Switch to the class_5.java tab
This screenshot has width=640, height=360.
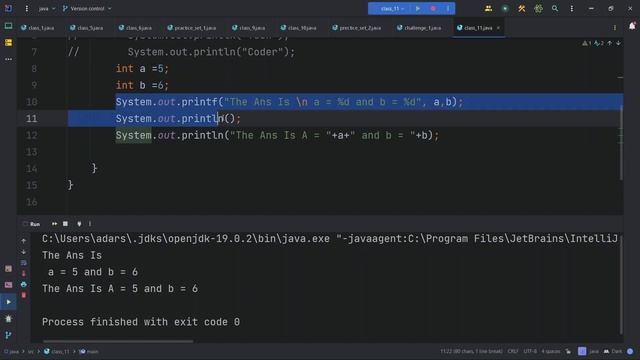(87, 28)
